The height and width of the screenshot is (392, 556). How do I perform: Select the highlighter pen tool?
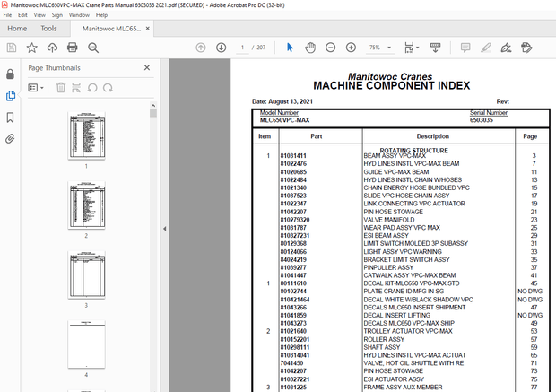(486, 48)
